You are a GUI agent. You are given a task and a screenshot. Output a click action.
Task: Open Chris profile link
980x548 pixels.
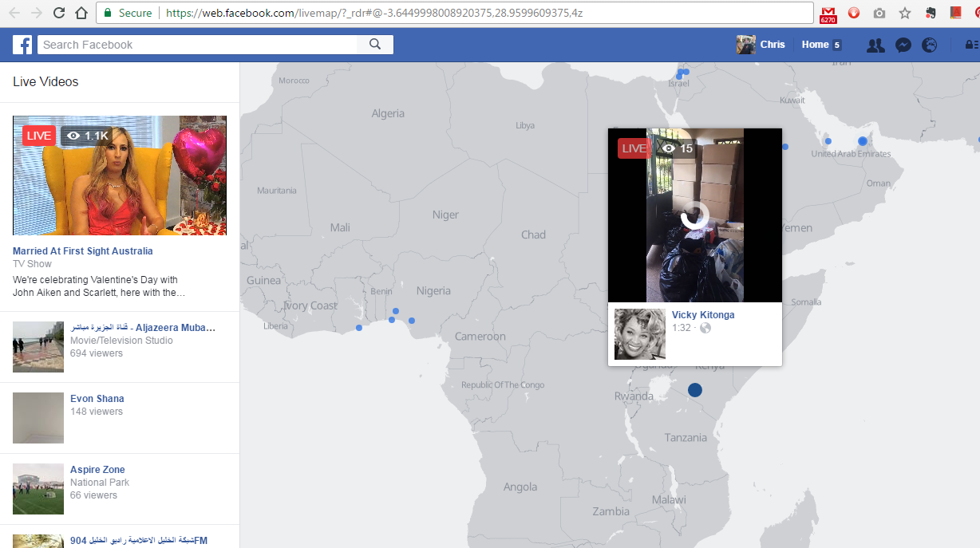click(773, 45)
